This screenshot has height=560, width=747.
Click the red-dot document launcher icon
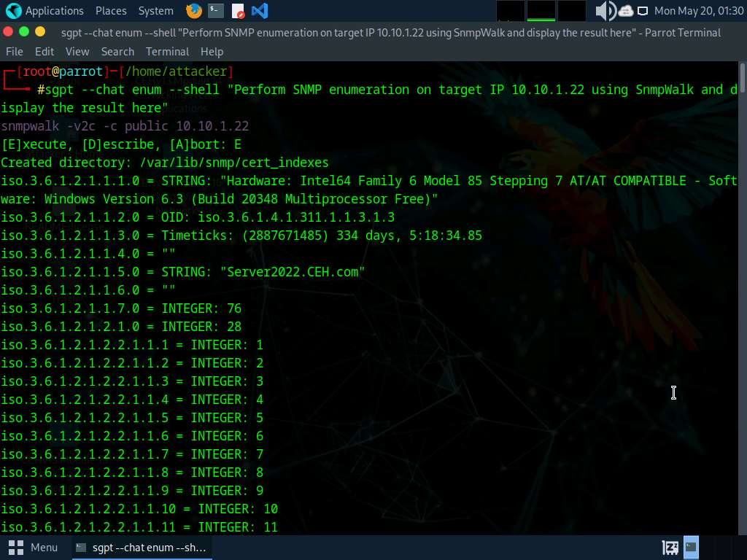tap(238, 11)
